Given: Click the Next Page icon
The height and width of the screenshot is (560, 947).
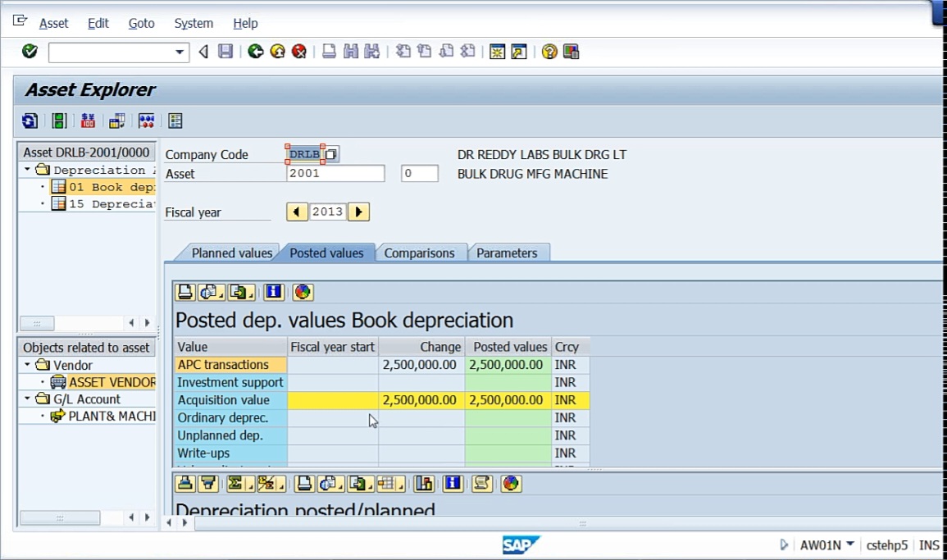Looking at the screenshot, I should click(x=446, y=52).
